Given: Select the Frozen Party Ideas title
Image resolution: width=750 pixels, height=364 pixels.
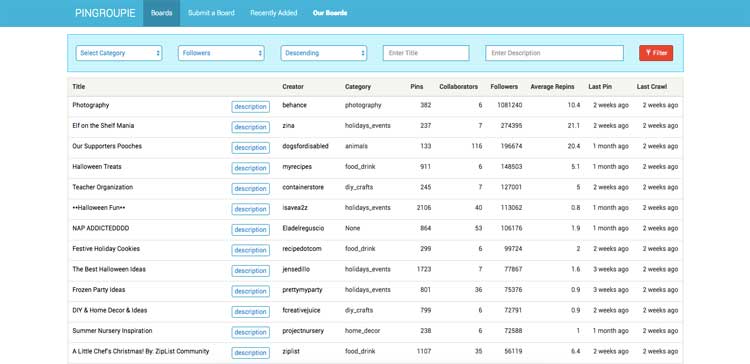Looking at the screenshot, I should click(x=99, y=290).
